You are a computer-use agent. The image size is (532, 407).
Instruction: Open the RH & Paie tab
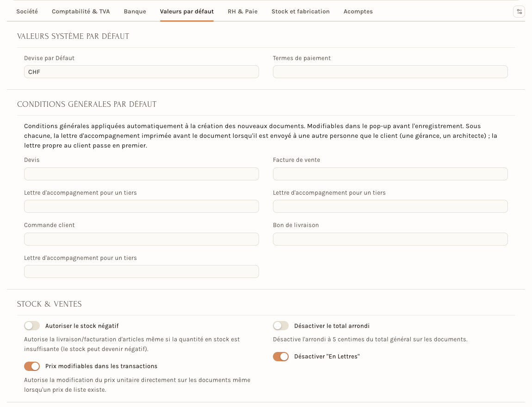tap(242, 12)
